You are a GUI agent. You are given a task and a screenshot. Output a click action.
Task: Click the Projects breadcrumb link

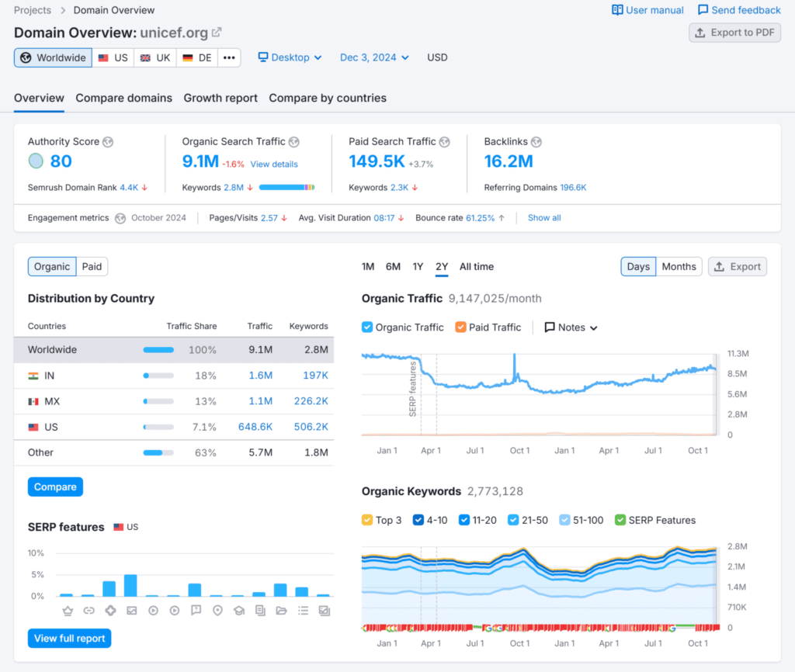tap(33, 10)
